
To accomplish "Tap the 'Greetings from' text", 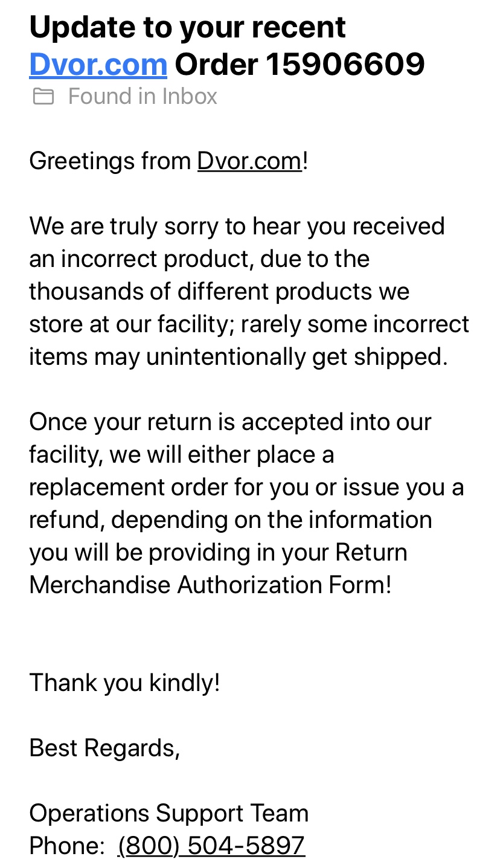I will [x=110, y=161].
